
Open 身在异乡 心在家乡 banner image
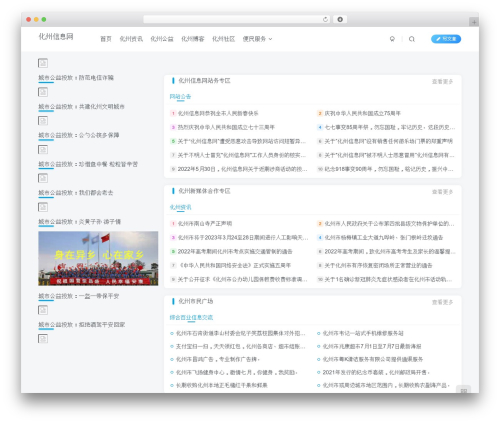[98, 258]
